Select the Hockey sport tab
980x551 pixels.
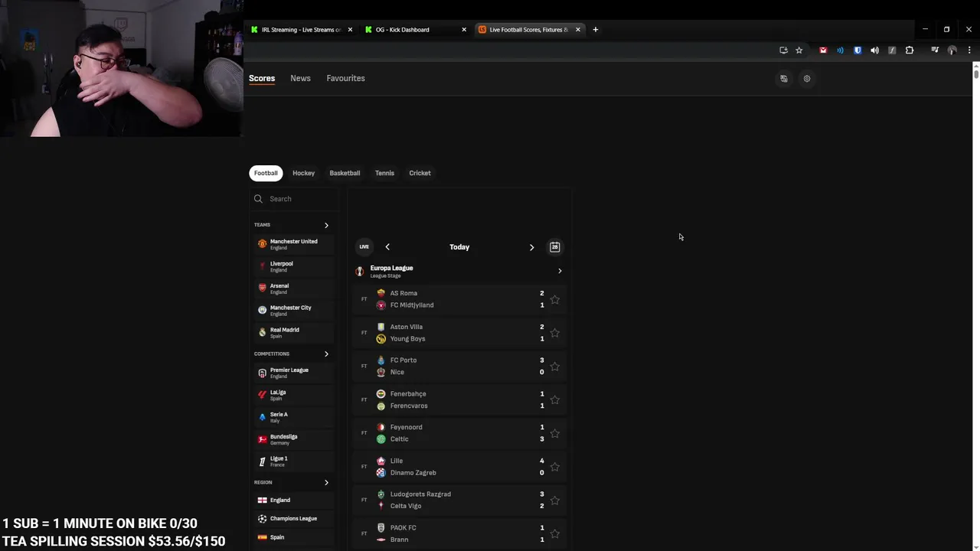click(x=303, y=173)
